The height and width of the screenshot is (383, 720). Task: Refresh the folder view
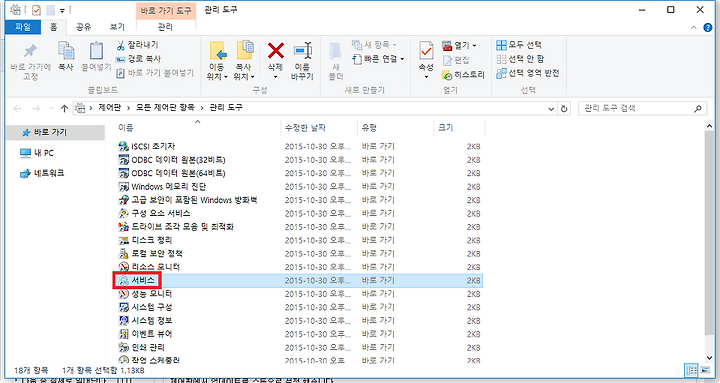pyautogui.click(x=564, y=109)
